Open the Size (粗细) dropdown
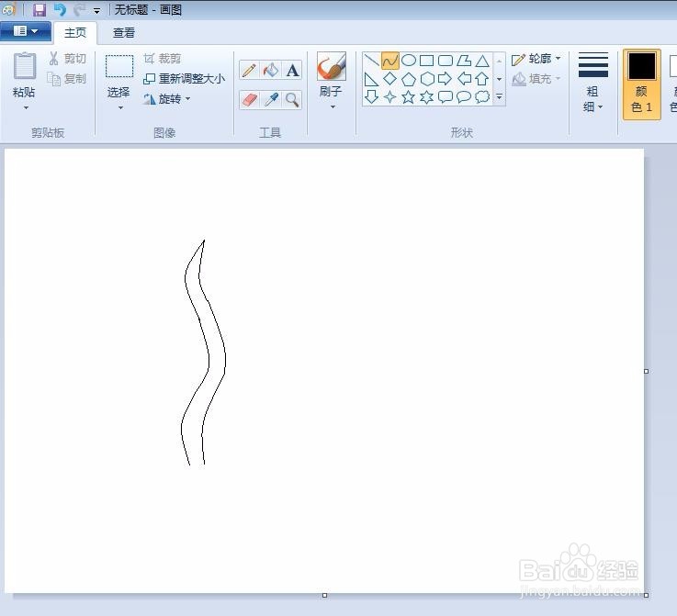 coord(593,82)
